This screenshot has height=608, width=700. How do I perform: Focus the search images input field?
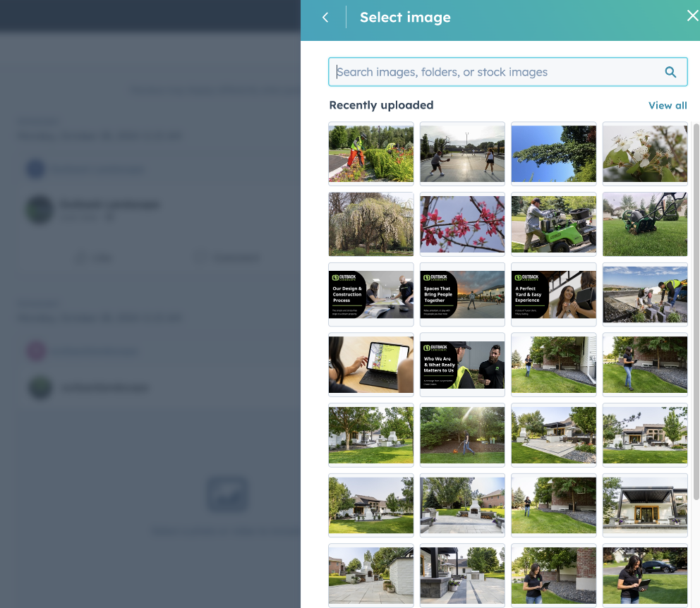(507, 72)
